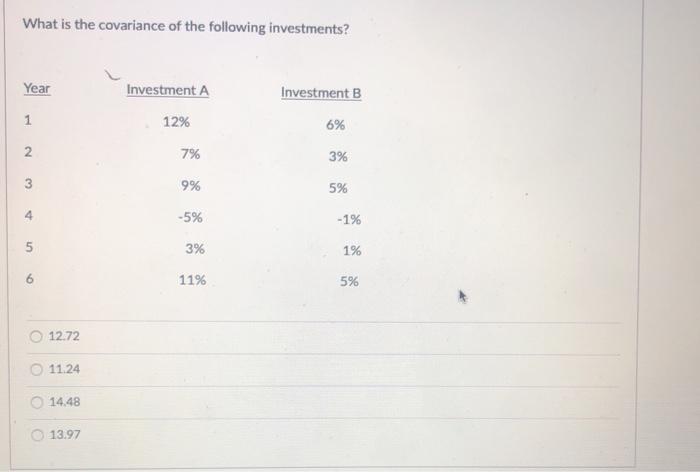Click the 11% value in year 6
The image size is (700, 472).
[192, 280]
